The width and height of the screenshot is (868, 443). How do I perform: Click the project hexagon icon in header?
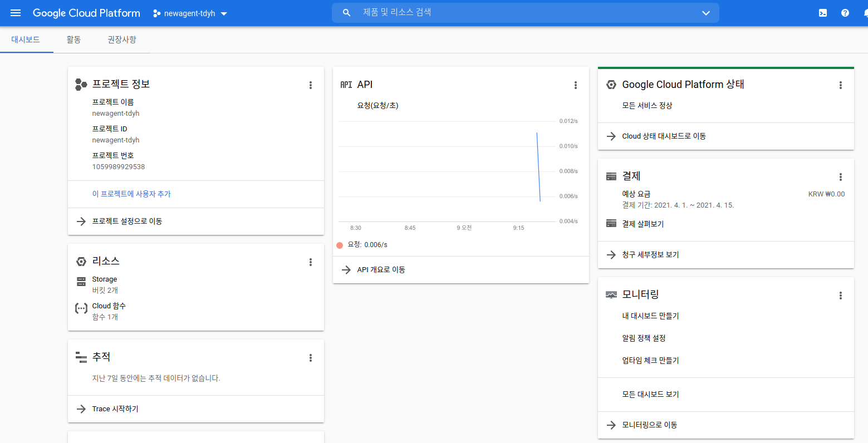(x=156, y=13)
